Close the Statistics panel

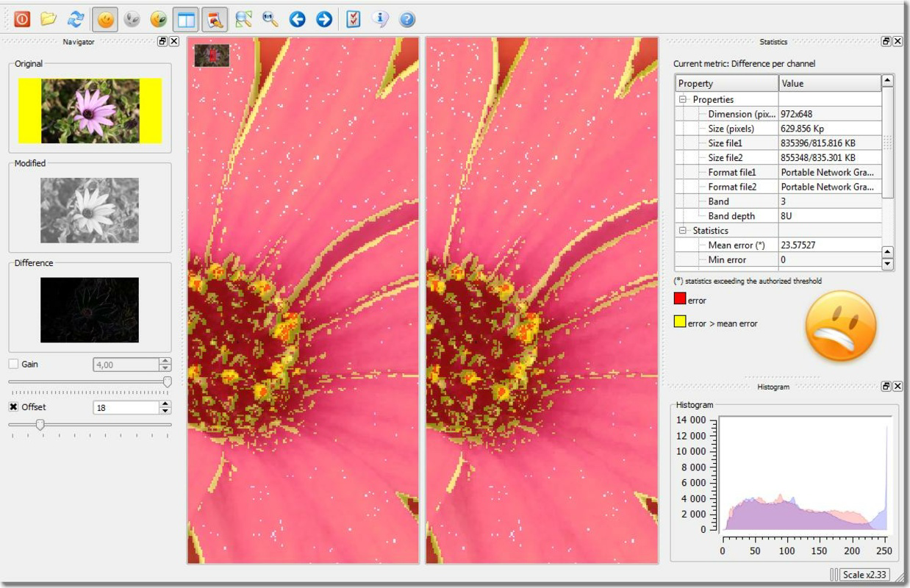coord(898,42)
